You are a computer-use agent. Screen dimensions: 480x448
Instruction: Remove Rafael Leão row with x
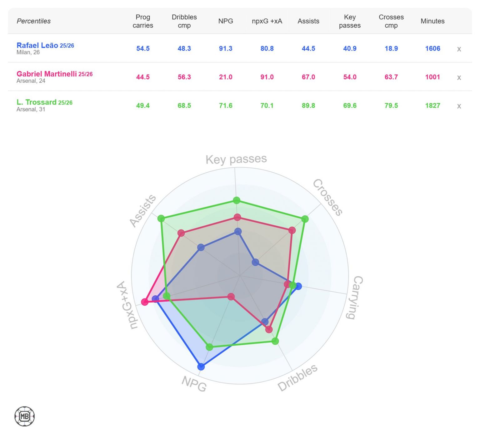coord(459,49)
